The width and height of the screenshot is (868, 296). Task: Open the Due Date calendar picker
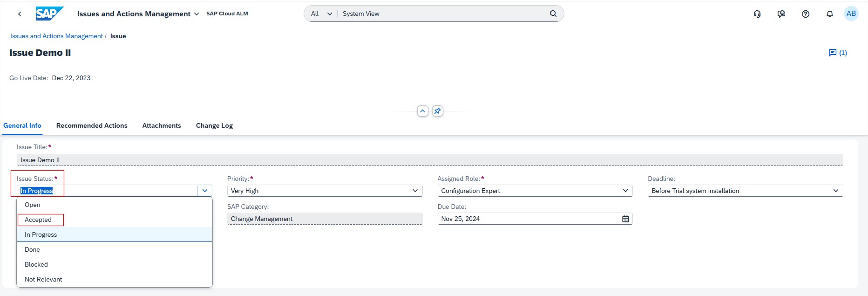[x=625, y=219]
